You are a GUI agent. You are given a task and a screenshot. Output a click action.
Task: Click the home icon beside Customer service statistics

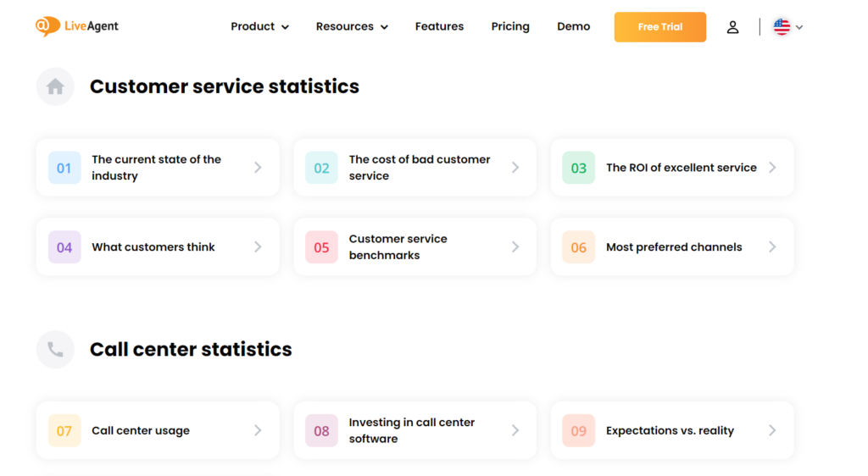pos(55,86)
